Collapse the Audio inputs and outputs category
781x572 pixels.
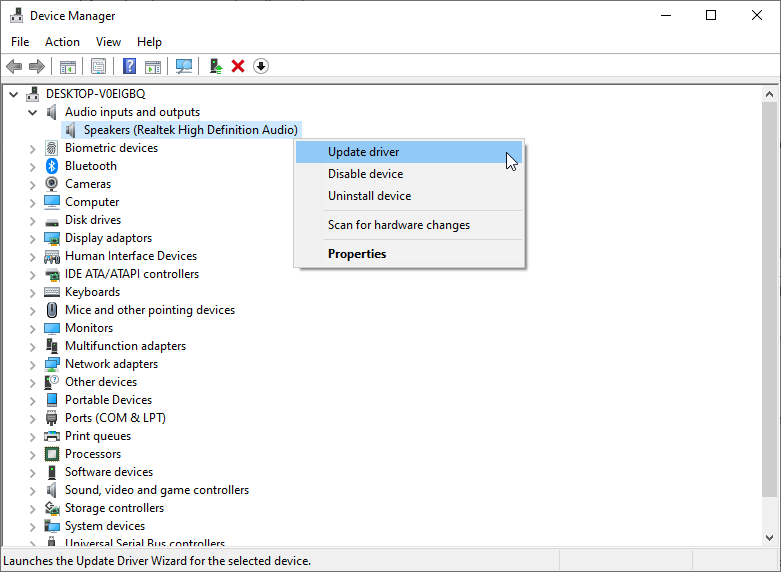click(x=33, y=112)
